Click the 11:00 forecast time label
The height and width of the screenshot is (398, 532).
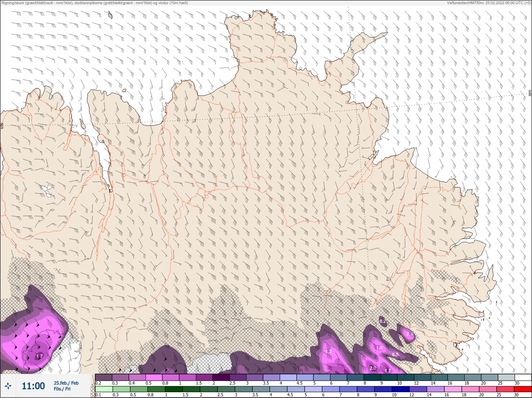[x=33, y=386]
